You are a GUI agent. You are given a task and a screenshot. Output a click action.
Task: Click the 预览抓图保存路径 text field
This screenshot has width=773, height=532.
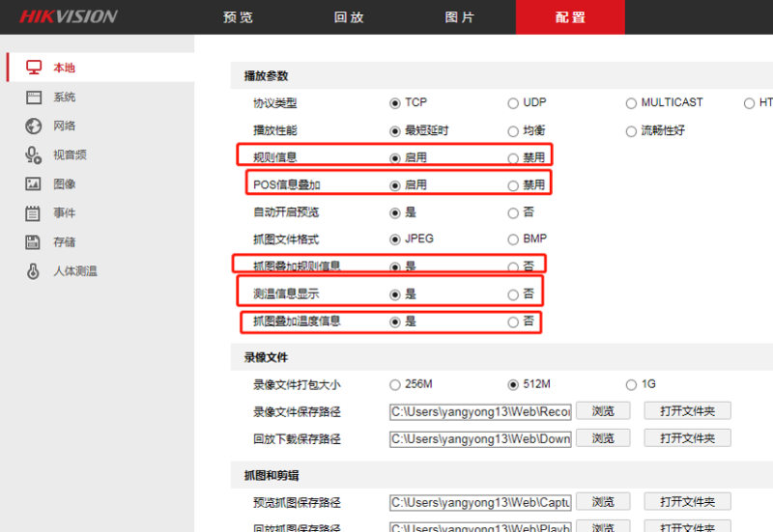coord(480,502)
